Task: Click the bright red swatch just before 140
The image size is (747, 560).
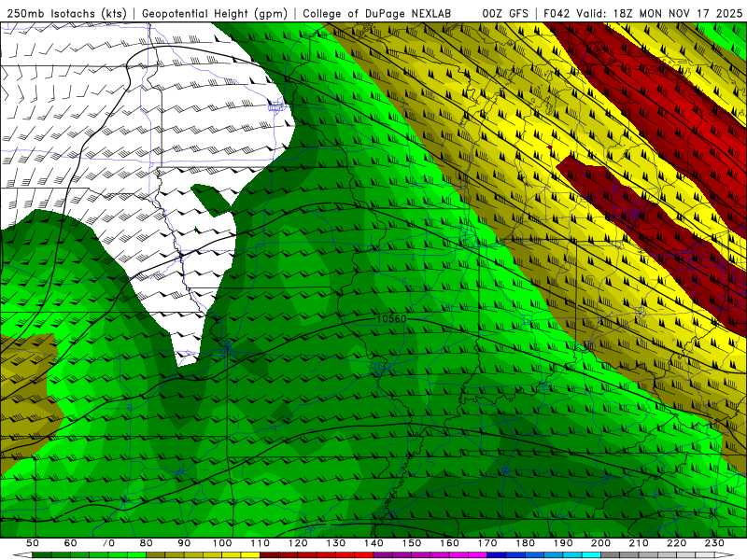Action: [x=364, y=555]
